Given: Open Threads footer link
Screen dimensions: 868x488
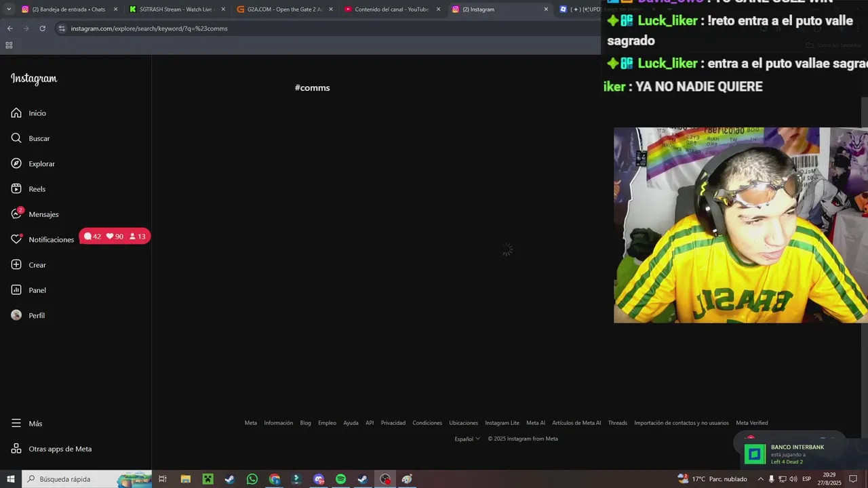Looking at the screenshot, I should click(x=618, y=423).
